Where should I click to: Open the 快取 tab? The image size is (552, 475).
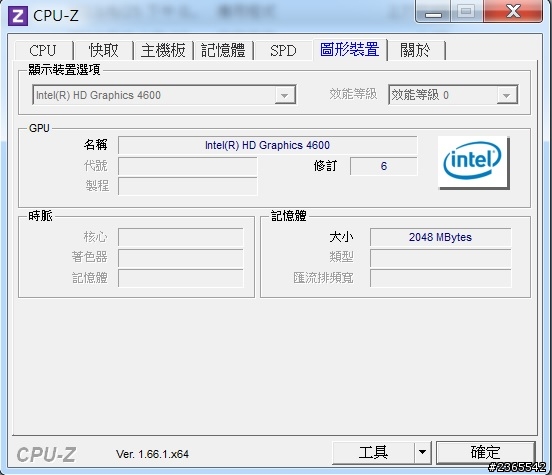coord(104,50)
